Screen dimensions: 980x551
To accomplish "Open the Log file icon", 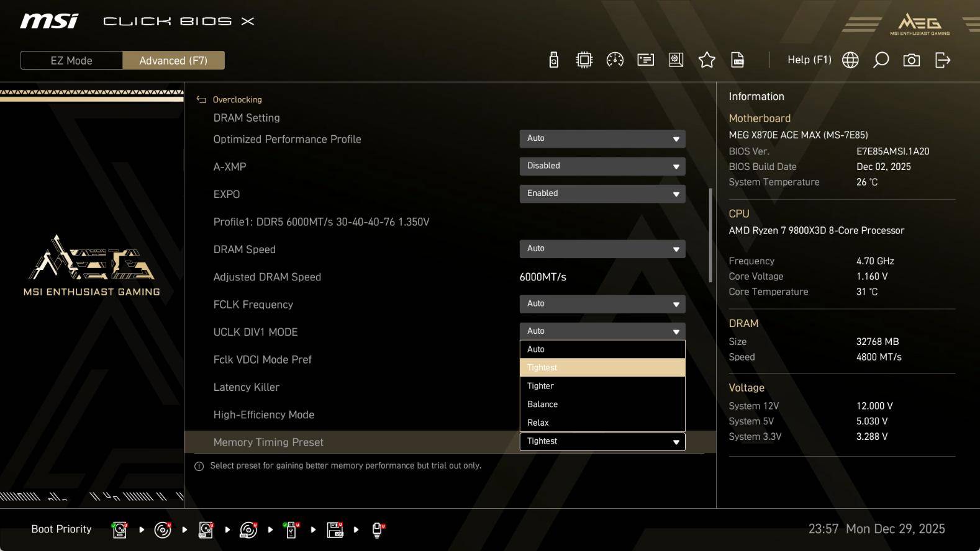I will click(737, 60).
